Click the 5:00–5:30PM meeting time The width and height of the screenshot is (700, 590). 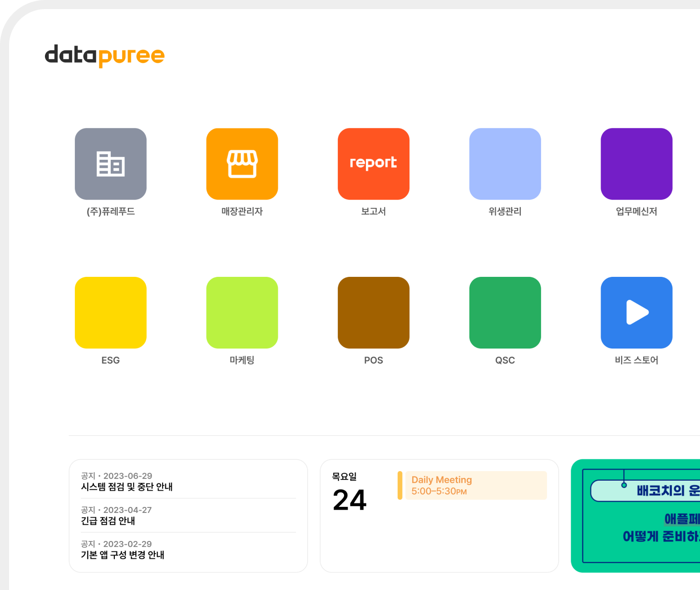439,492
